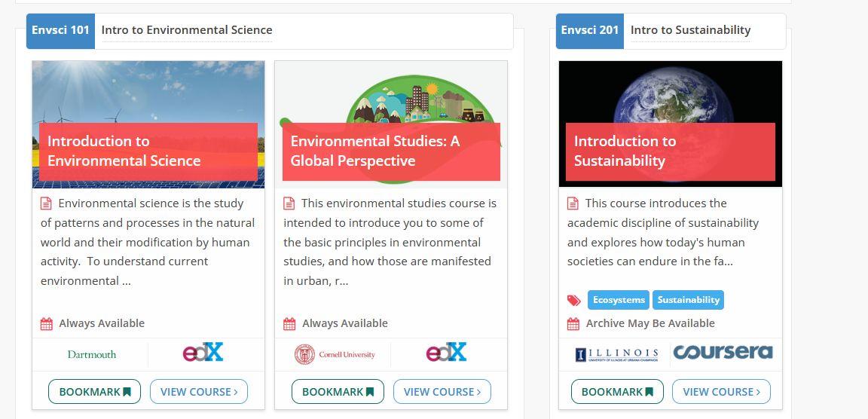Screen dimensions: 868x419
Task: Click the calendar icon next to Archive May Be Available
Action: tap(573, 324)
